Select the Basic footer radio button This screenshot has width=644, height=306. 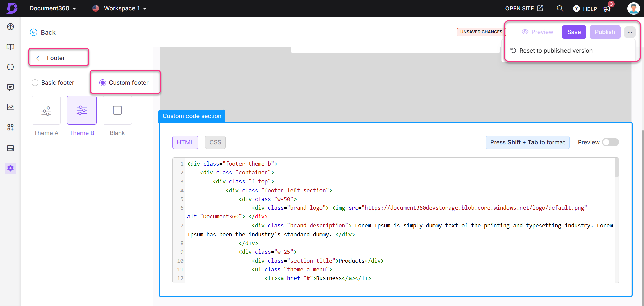[35, 83]
